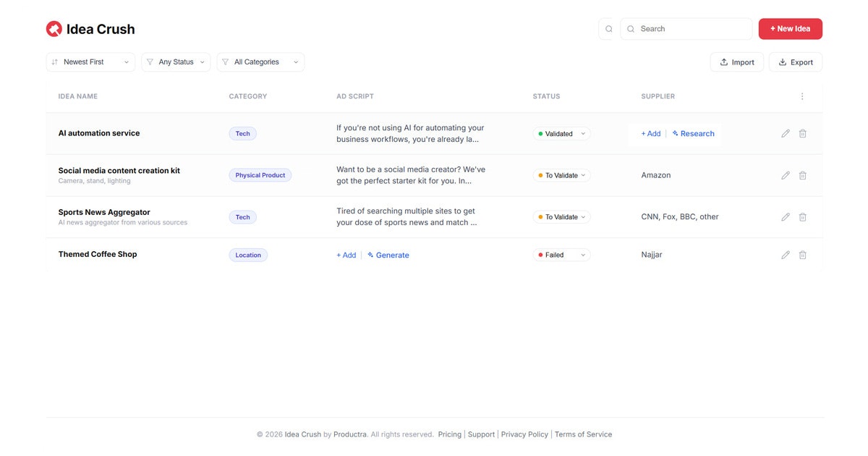Click the magnifier search icon button
The image size is (868, 456).
pyautogui.click(x=609, y=29)
